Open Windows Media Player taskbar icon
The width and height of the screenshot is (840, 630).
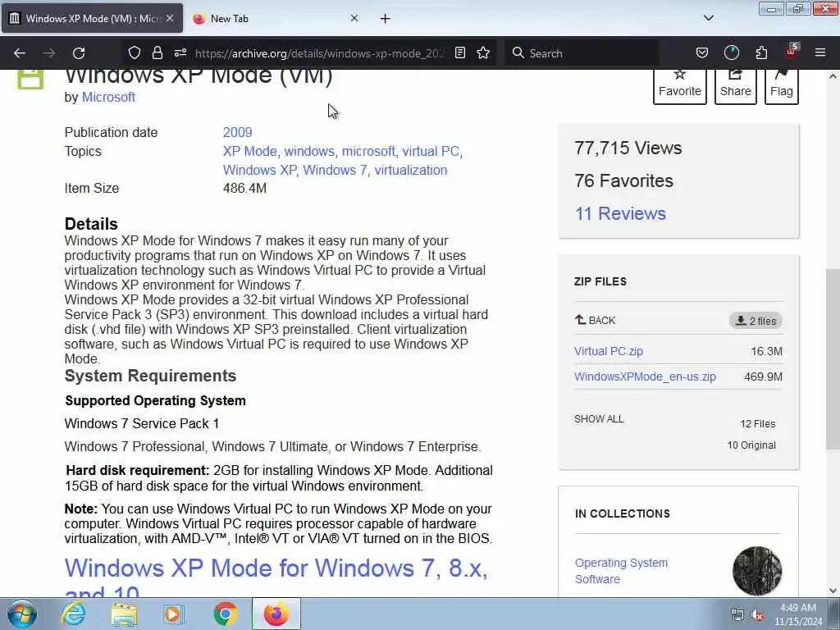point(173,614)
